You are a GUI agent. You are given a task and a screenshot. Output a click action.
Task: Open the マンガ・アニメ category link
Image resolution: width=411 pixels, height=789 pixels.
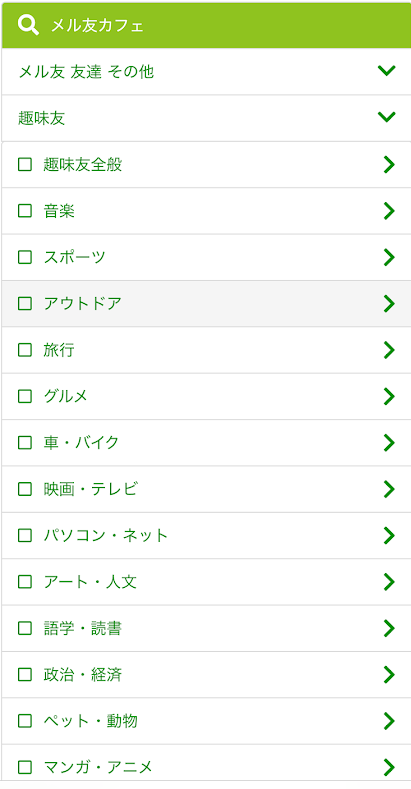[98, 767]
